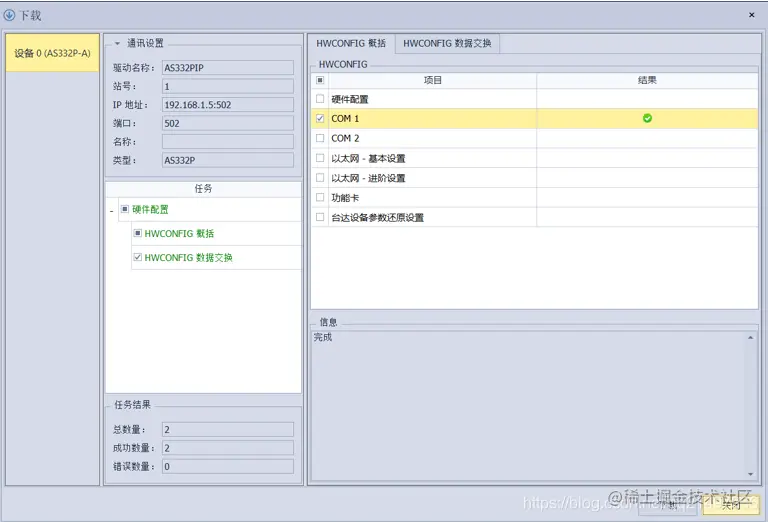Close the 下载 dialog with the X
This screenshot has height=522, width=768.
[x=751, y=15]
